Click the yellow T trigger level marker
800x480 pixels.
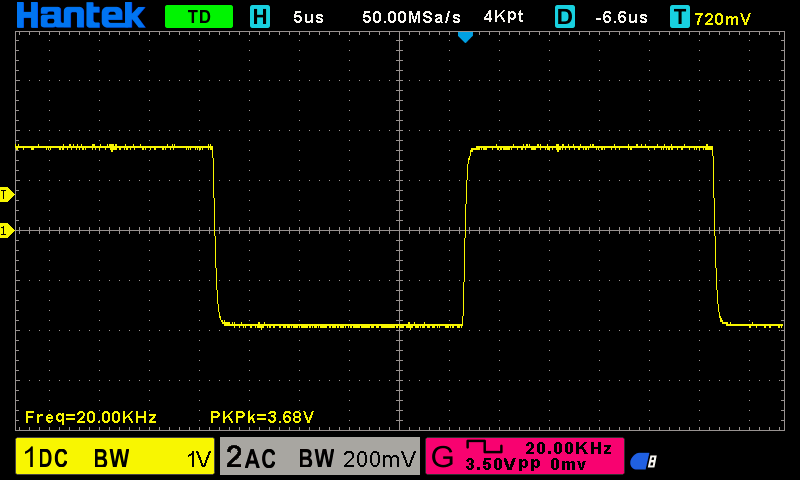[x=7, y=194]
